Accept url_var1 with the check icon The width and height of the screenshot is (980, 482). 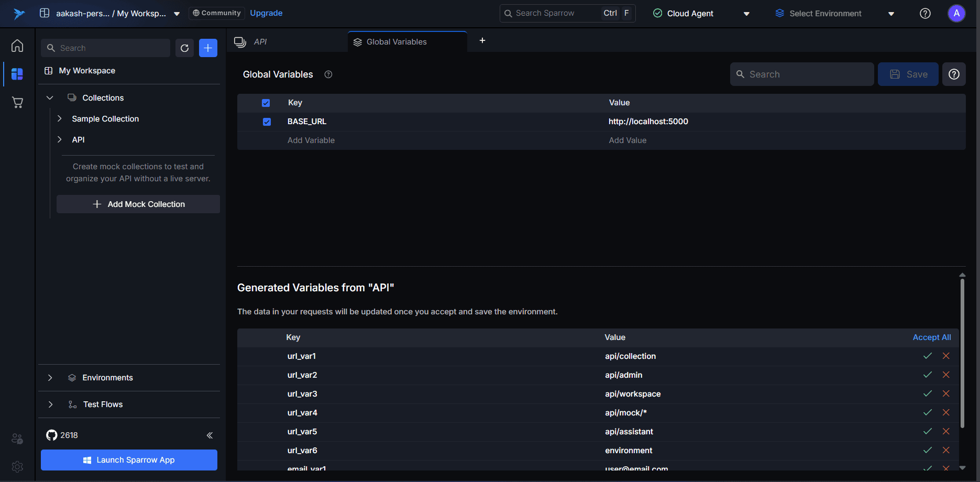927,356
